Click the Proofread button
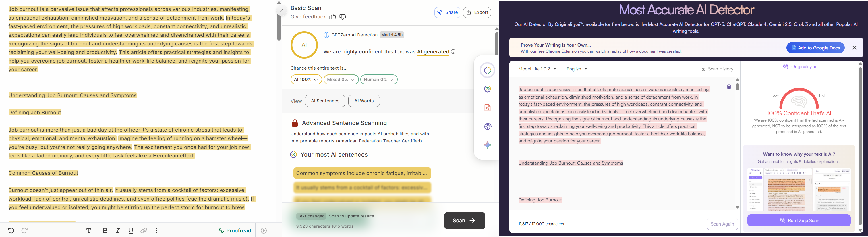This screenshot has height=237, width=868. pyautogui.click(x=235, y=231)
